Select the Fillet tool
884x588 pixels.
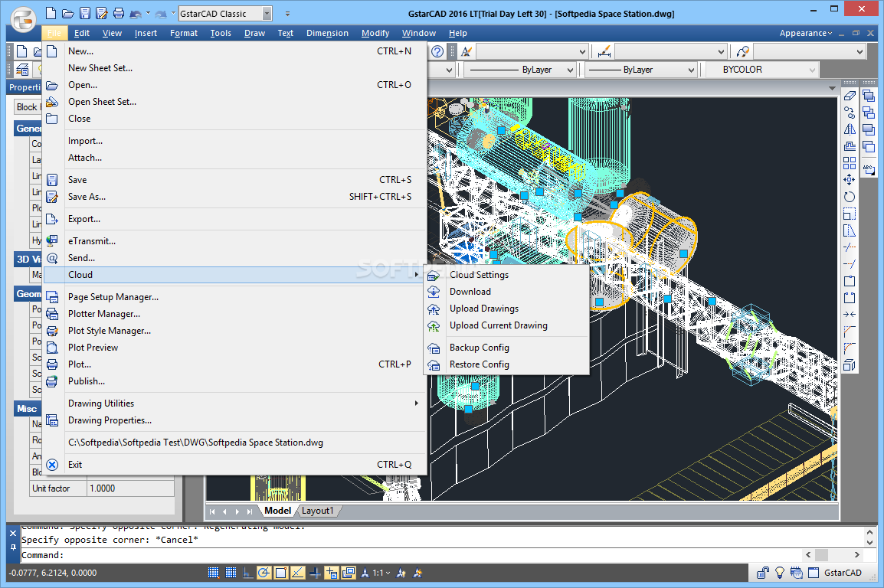[850, 348]
